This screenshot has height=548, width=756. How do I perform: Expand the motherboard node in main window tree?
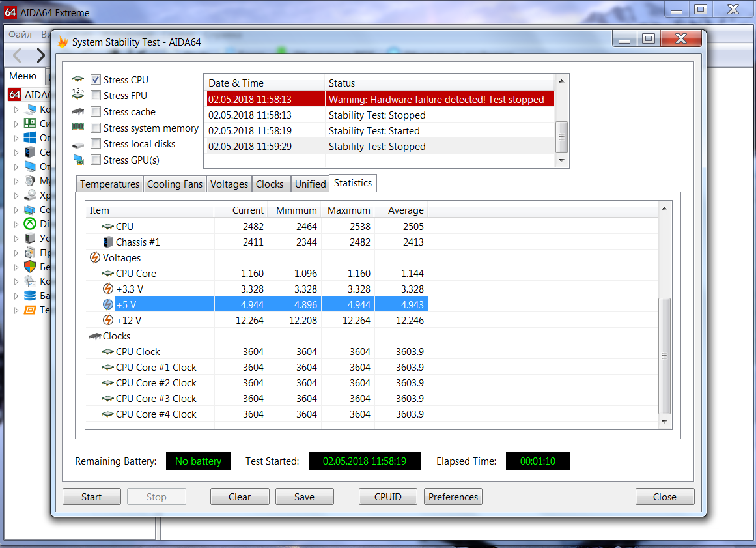click(16, 124)
